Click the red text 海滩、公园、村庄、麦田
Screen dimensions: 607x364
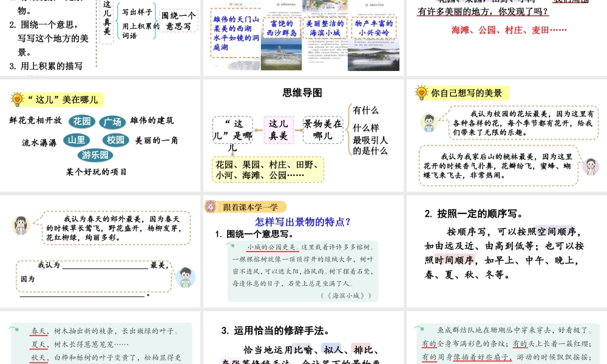point(509,30)
